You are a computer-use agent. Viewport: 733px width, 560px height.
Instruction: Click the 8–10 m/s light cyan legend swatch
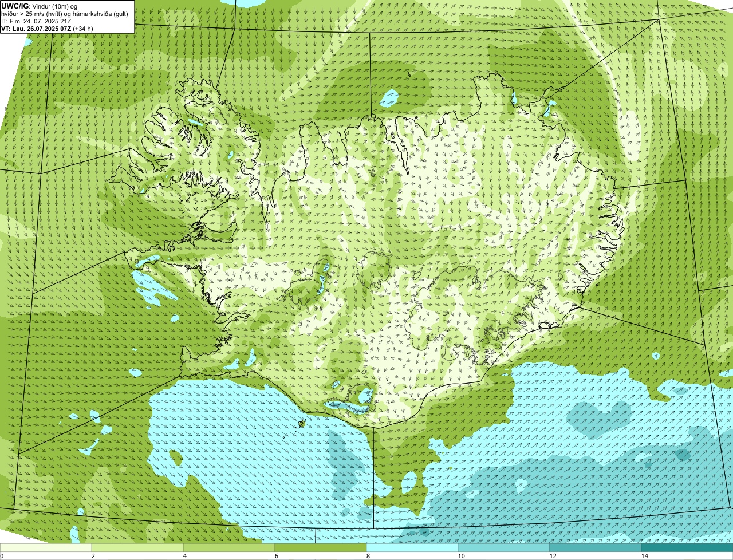(x=412, y=547)
